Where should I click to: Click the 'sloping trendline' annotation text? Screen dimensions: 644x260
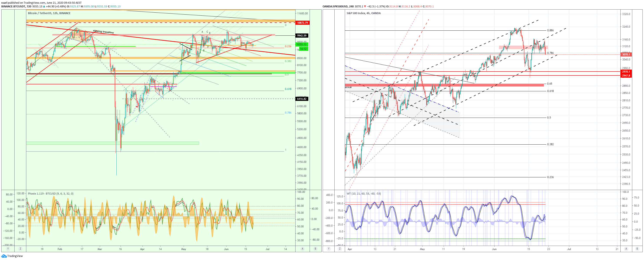pyautogui.click(x=103, y=32)
